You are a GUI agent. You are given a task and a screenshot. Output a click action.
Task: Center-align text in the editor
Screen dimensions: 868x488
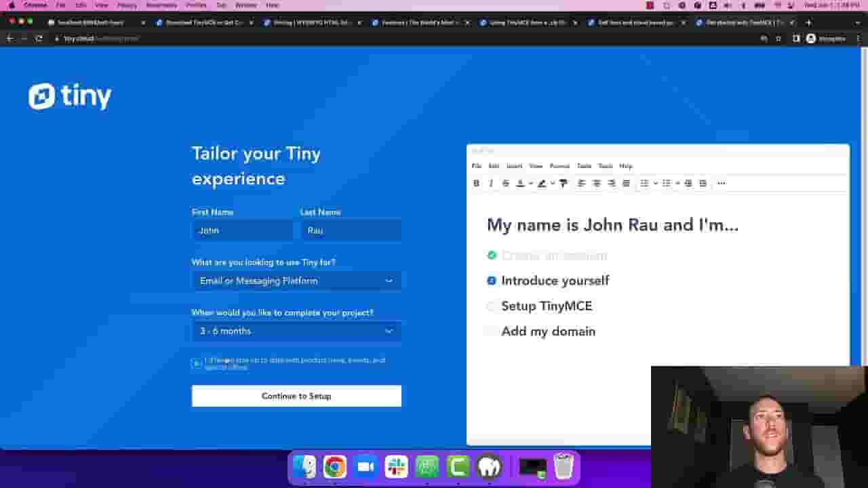click(x=596, y=183)
